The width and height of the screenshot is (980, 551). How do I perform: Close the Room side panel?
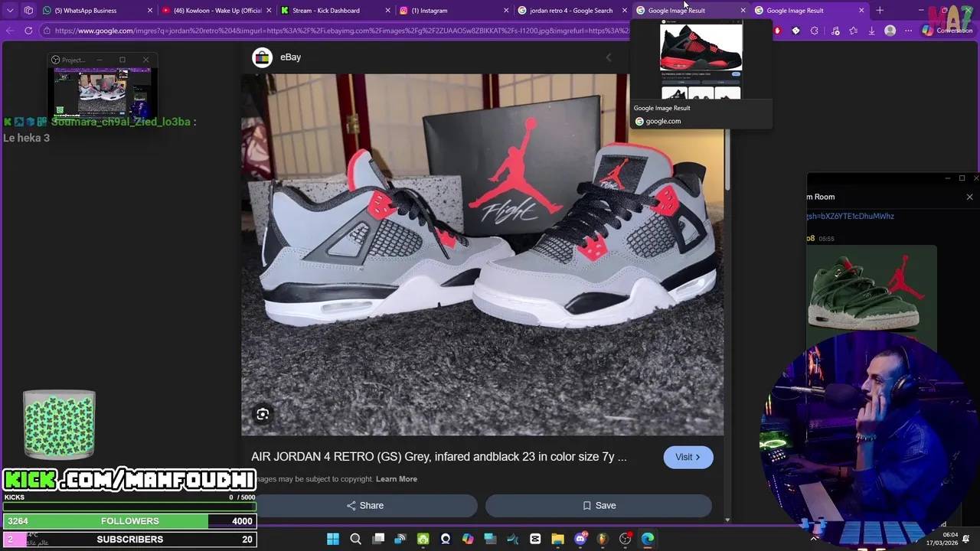pyautogui.click(x=969, y=197)
